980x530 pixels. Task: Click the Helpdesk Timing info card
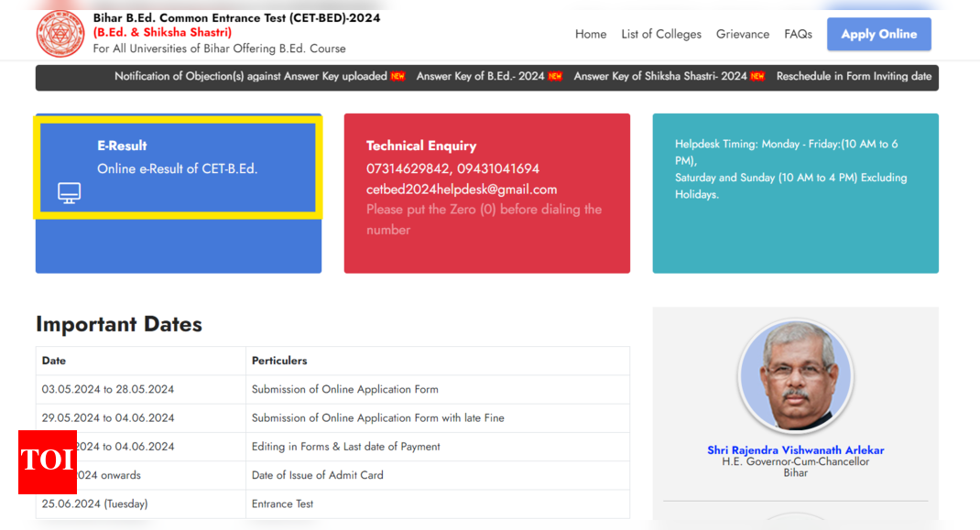click(x=795, y=192)
